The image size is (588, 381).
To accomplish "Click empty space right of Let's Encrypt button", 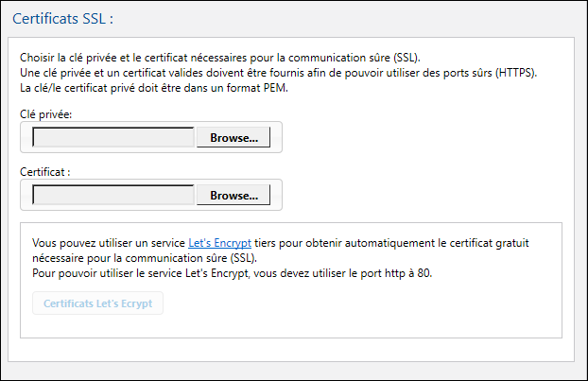I will [x=359, y=303].
